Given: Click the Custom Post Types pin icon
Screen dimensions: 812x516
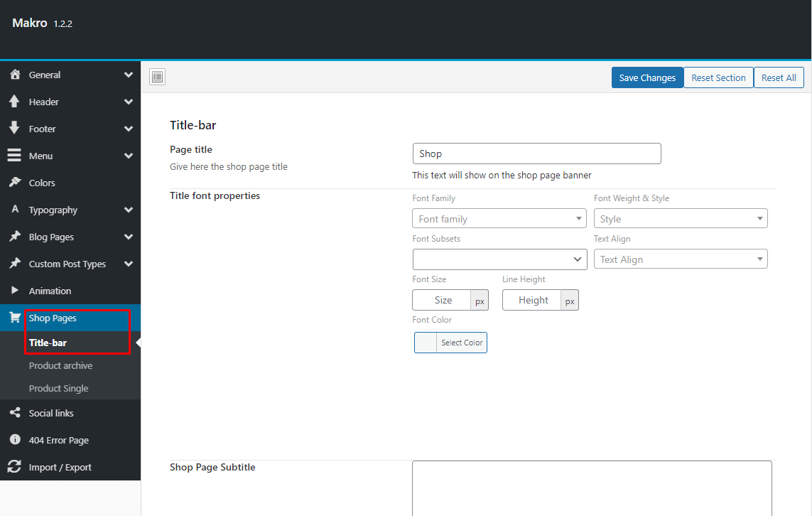Looking at the screenshot, I should (x=15, y=263).
